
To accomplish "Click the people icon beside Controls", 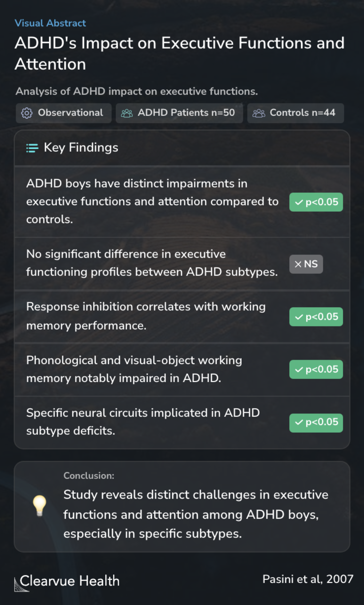I will [259, 113].
